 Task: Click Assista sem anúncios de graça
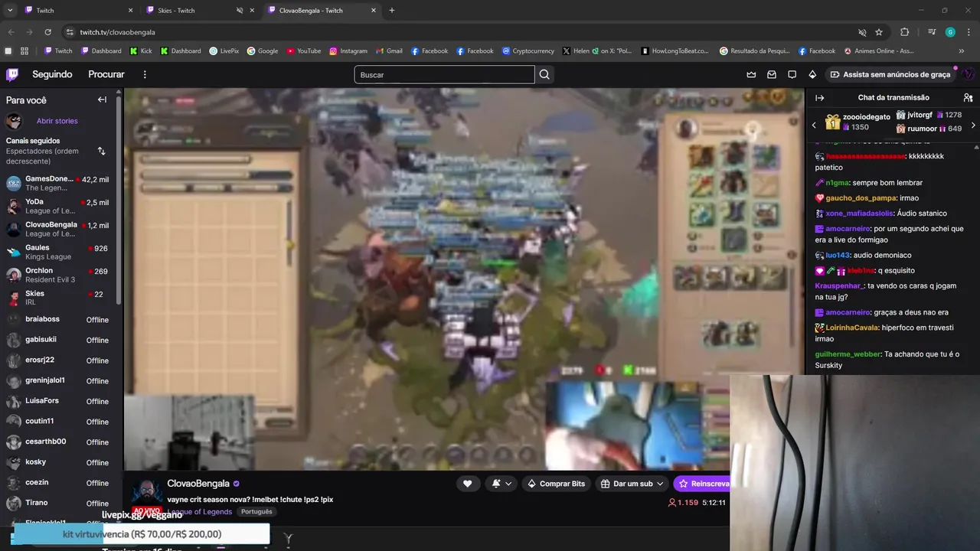(889, 75)
